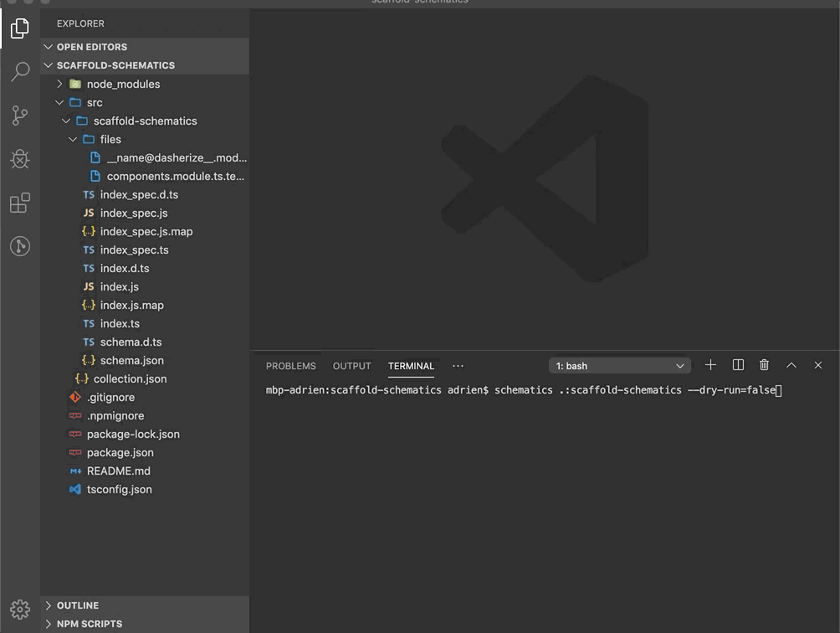Open the Explorer view in activity bar
The width and height of the screenshot is (840, 633).
(x=20, y=28)
